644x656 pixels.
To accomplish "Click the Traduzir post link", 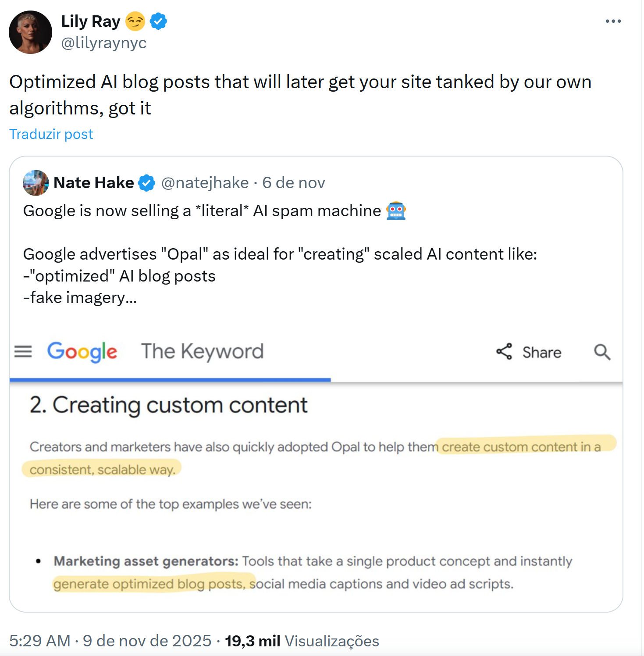I will pyautogui.click(x=51, y=134).
